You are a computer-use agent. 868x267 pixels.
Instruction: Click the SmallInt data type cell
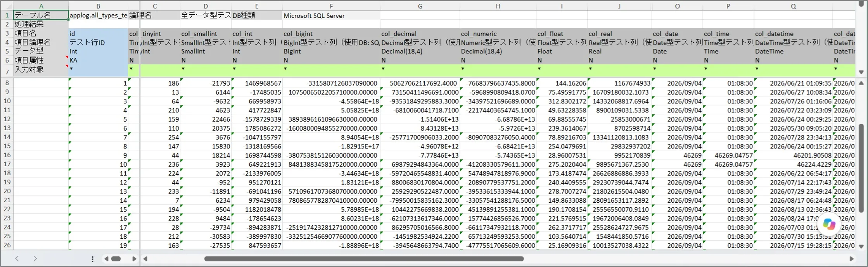pos(206,51)
